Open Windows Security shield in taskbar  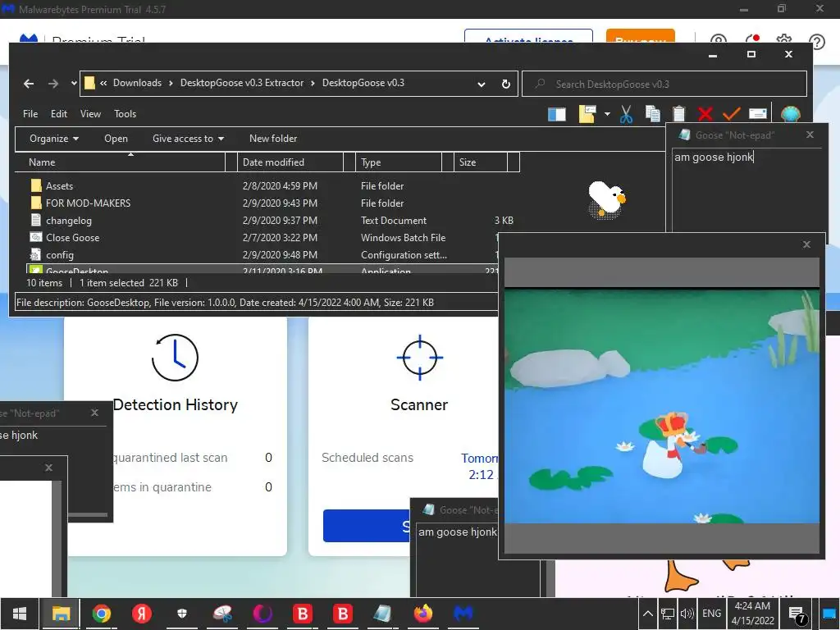pos(182,614)
